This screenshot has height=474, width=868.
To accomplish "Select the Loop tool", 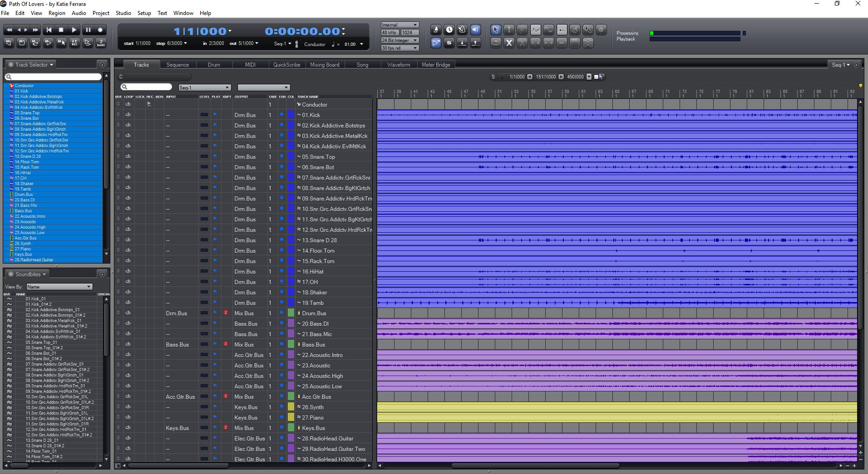I will 496,43.
